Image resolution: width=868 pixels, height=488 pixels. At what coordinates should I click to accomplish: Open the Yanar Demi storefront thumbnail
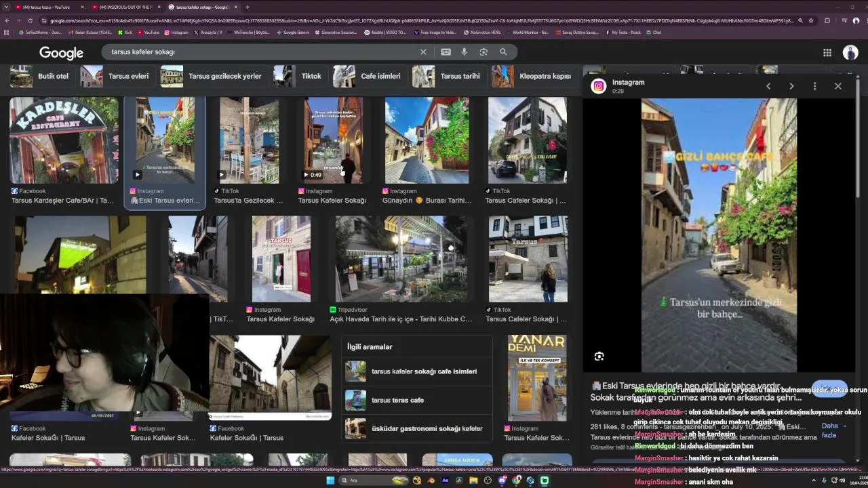coord(537,378)
